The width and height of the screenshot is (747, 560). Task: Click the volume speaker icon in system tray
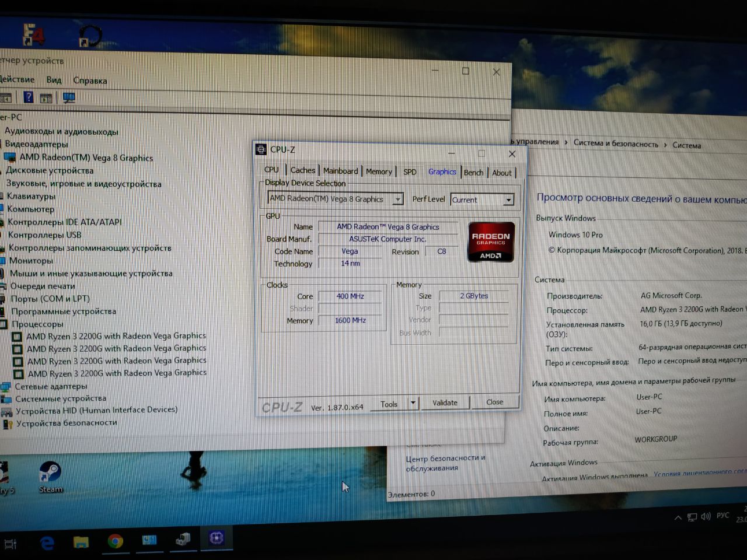tap(706, 516)
